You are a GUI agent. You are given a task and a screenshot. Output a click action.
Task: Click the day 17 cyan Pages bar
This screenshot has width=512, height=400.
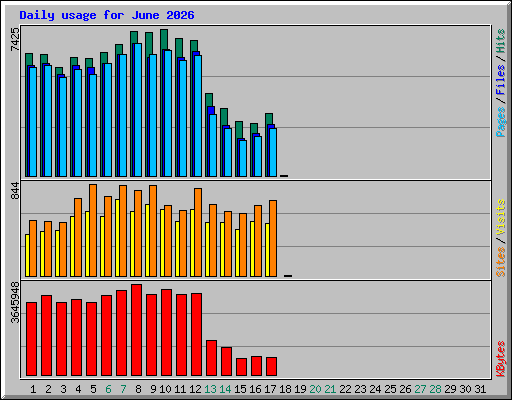[273, 152]
